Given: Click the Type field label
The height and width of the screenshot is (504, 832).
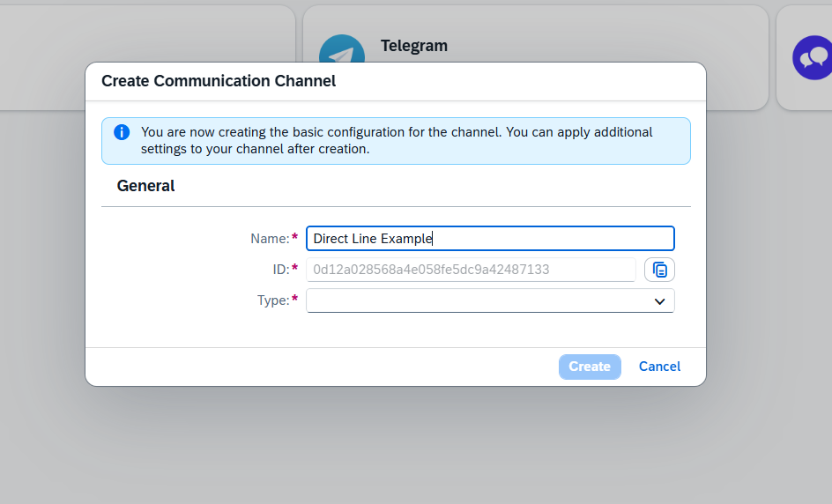Looking at the screenshot, I should pyautogui.click(x=273, y=300).
